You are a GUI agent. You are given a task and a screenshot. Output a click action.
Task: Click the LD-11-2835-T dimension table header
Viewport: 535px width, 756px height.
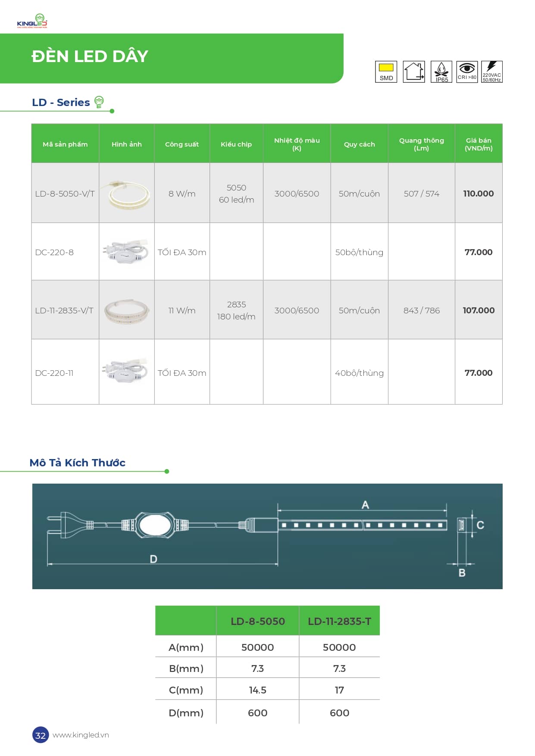tap(339, 621)
